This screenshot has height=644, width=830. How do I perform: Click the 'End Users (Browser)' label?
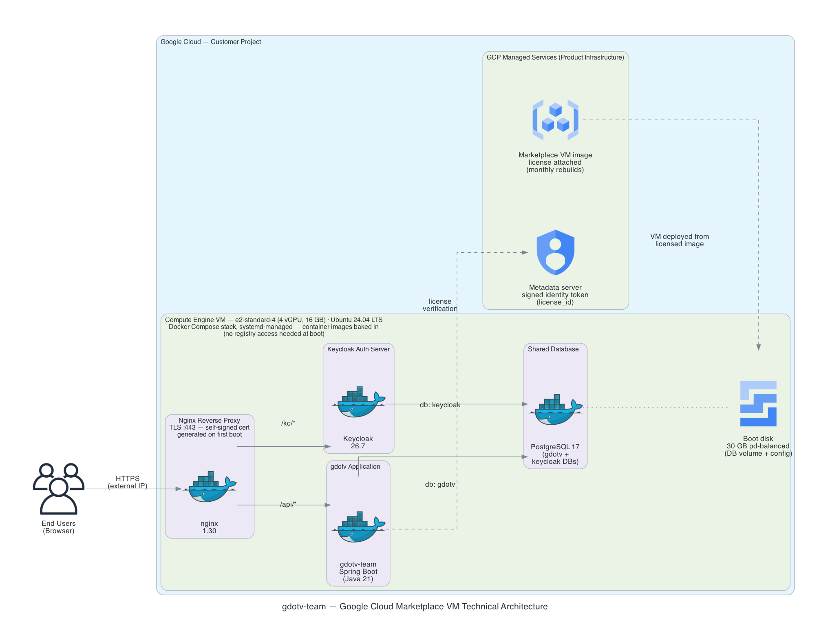click(59, 527)
